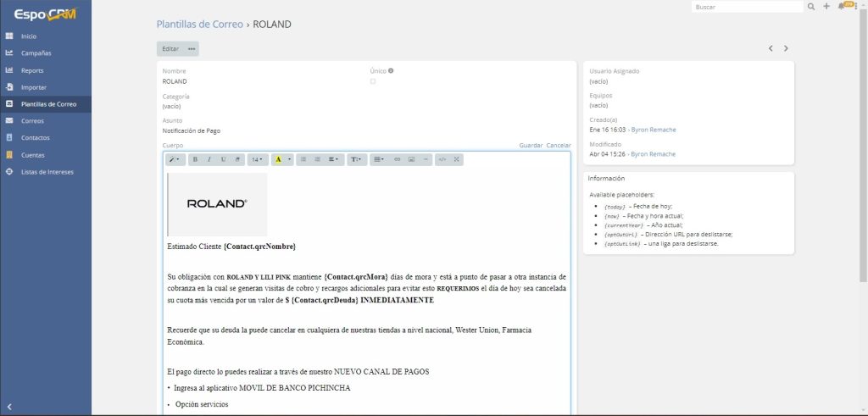The image size is (868, 416).
Task: Insert an unordered bullet list
Action: [303, 159]
